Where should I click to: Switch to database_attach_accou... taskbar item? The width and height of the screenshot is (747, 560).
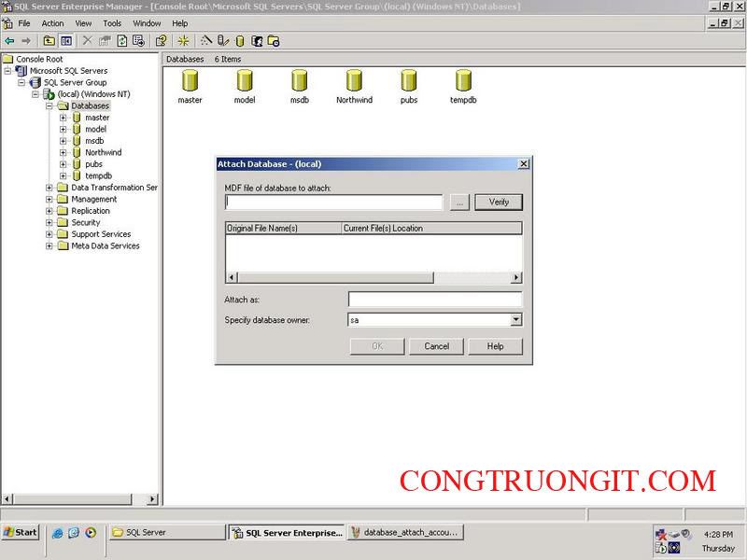(406, 532)
